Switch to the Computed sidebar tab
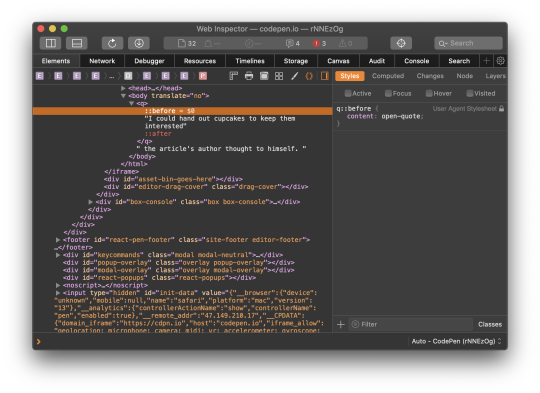This screenshot has height=393, width=540. [388, 76]
